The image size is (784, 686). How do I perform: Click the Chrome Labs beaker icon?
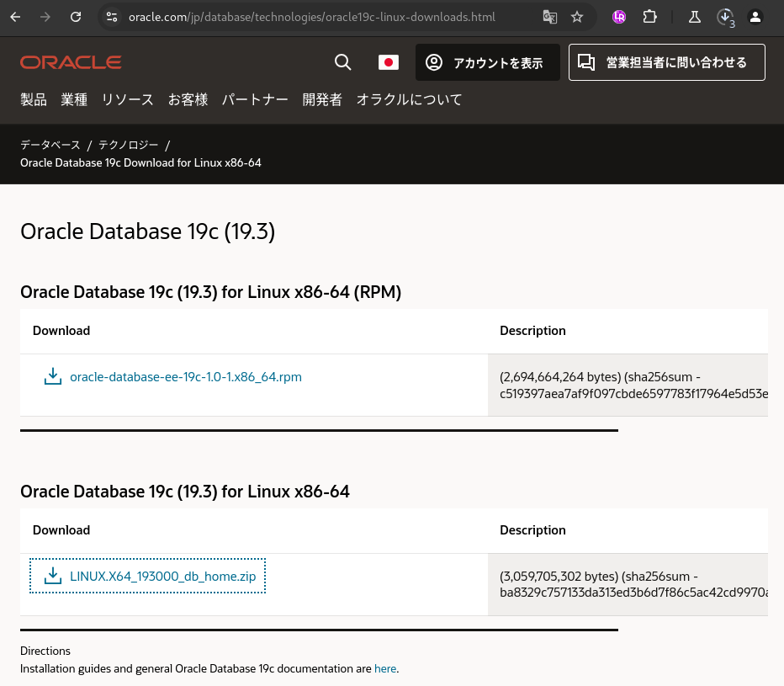[694, 16]
